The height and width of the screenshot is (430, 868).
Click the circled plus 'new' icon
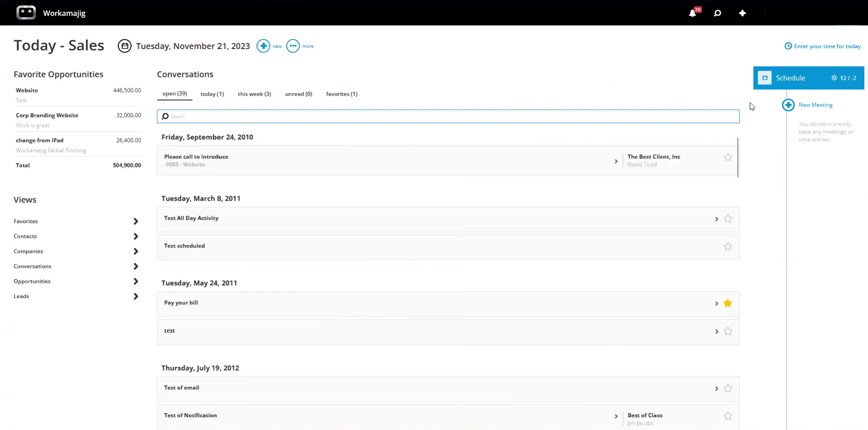263,46
